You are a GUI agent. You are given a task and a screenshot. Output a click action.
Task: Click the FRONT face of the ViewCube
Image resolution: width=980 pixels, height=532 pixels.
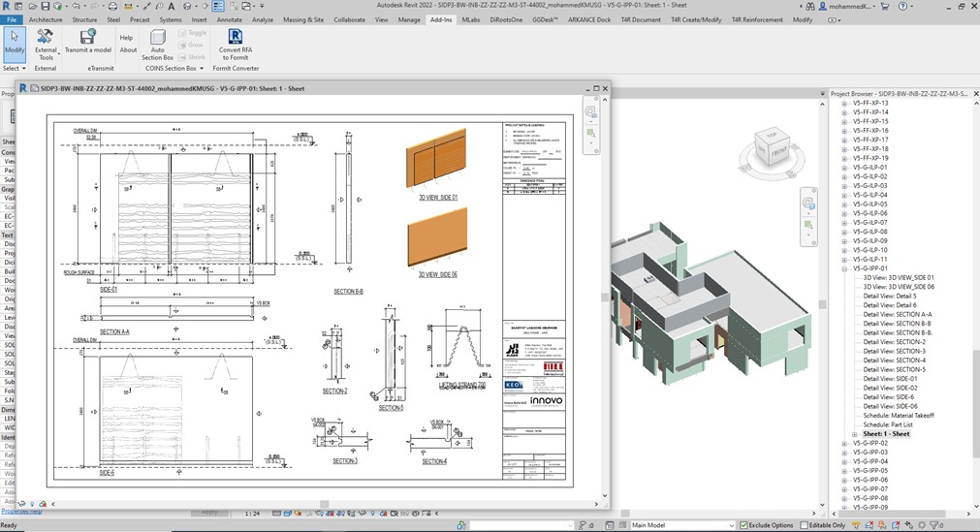pyautogui.click(x=777, y=153)
